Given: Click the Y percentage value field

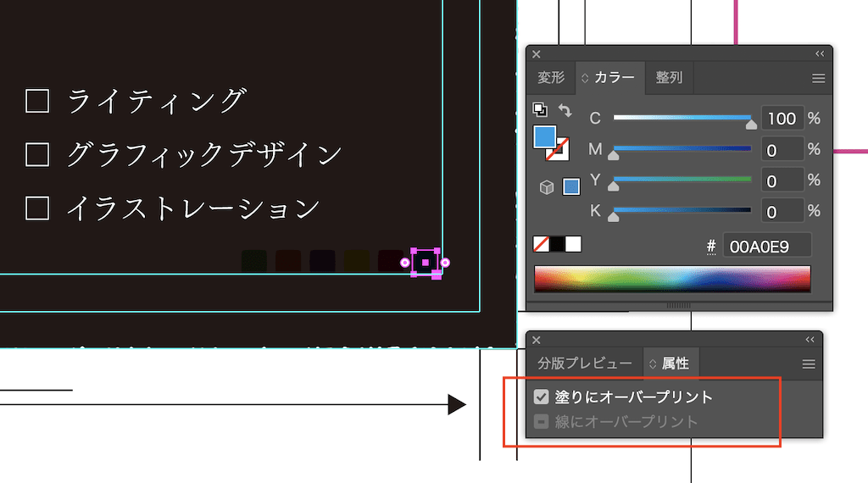Looking at the screenshot, I should [x=782, y=180].
